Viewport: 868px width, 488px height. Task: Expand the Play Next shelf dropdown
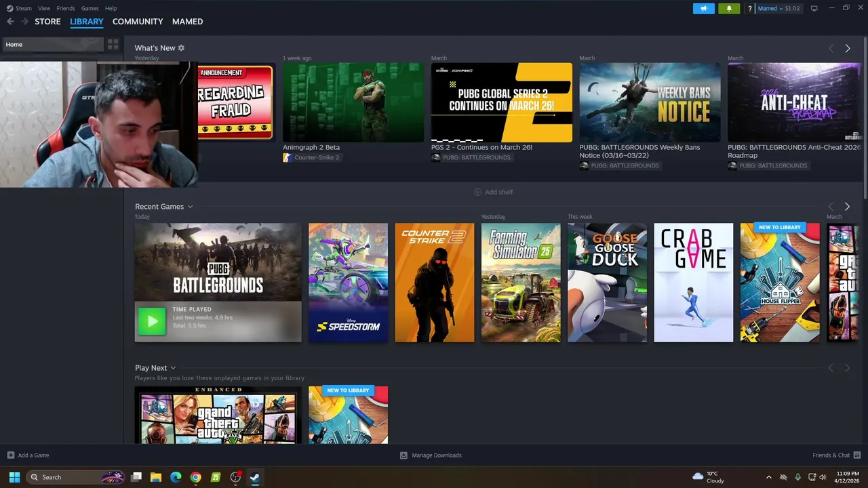[173, 368]
